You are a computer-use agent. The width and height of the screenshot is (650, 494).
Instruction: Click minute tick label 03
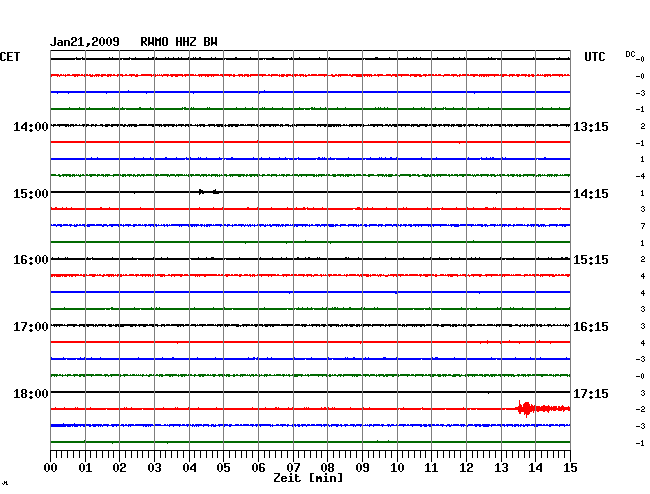[154, 468]
